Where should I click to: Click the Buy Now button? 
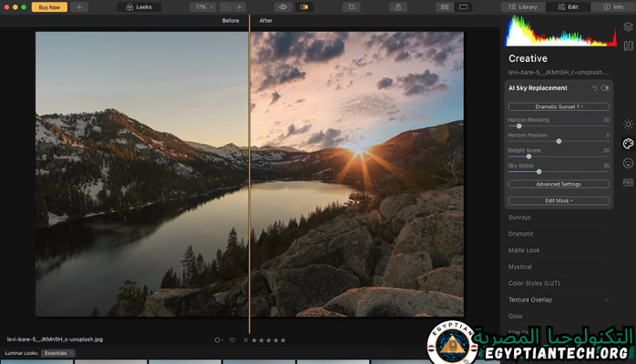point(49,6)
